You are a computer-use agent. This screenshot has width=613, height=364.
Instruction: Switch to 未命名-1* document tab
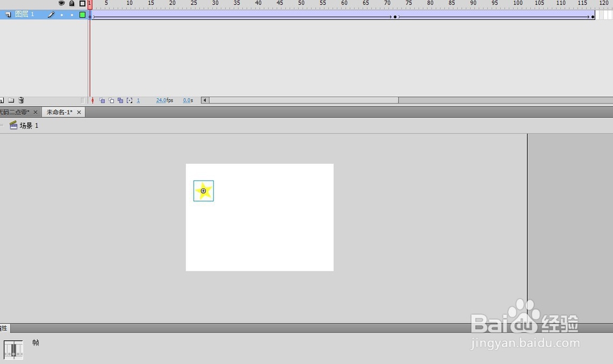pos(59,112)
